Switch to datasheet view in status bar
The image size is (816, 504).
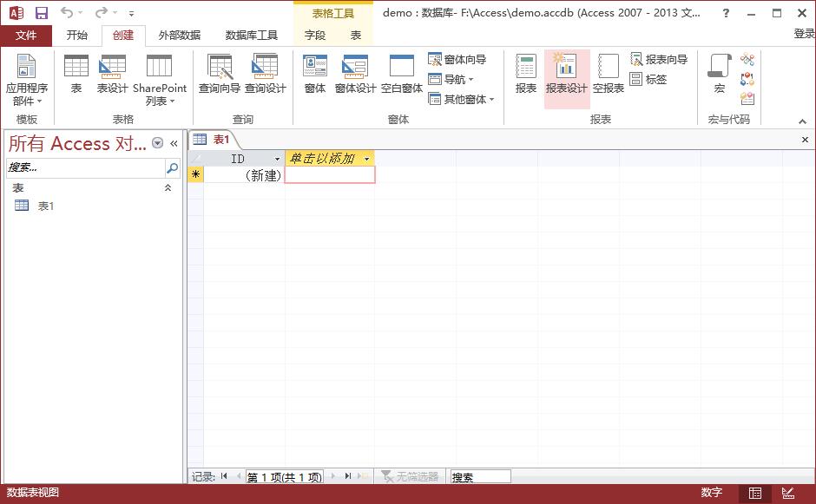coord(755,493)
